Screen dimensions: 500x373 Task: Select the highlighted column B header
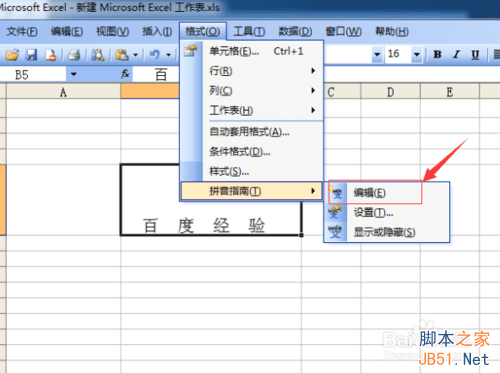150,91
